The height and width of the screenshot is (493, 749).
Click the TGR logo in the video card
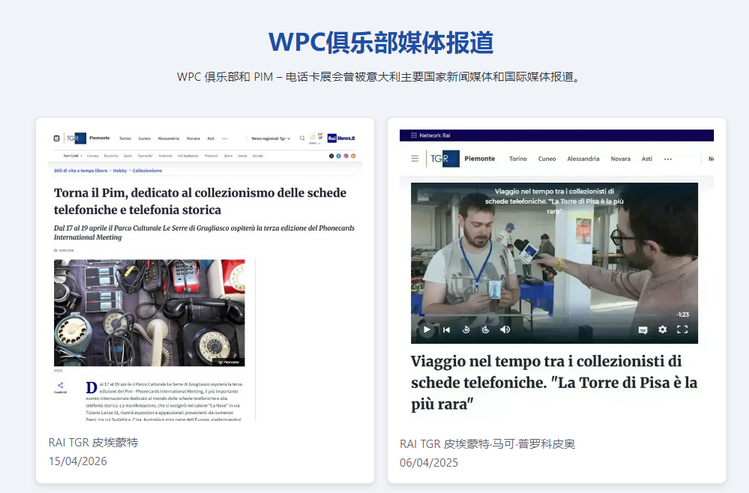443,159
